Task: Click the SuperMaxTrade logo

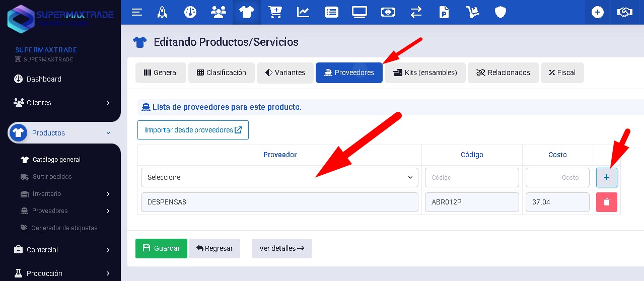Action: pos(60,18)
